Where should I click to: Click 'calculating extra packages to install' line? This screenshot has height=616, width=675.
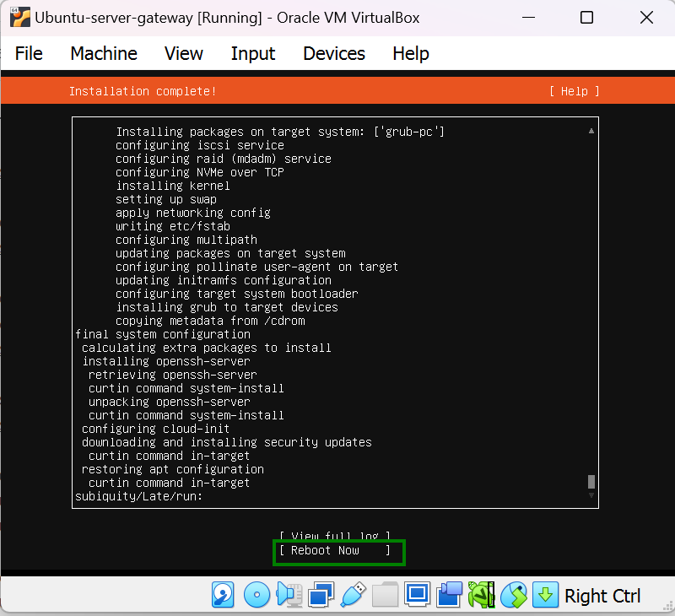[x=207, y=348]
